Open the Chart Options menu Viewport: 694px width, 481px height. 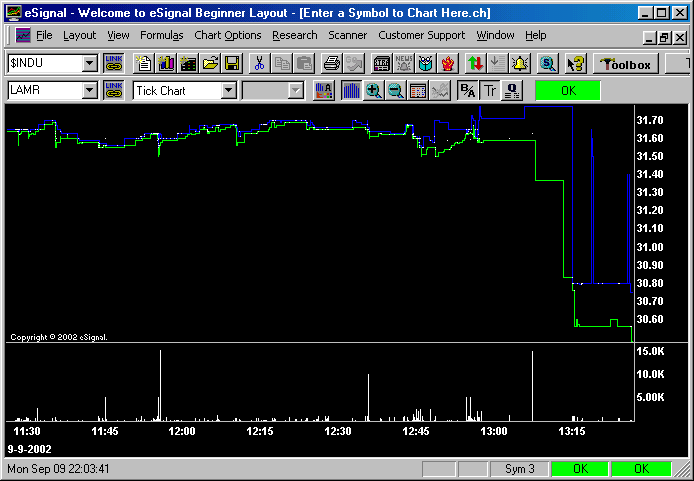coord(228,35)
